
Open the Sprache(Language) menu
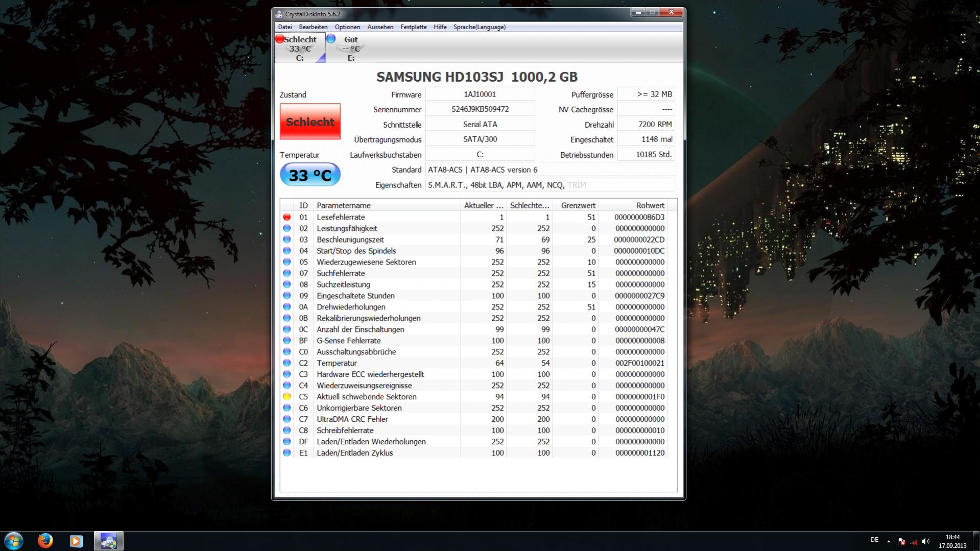480,27
